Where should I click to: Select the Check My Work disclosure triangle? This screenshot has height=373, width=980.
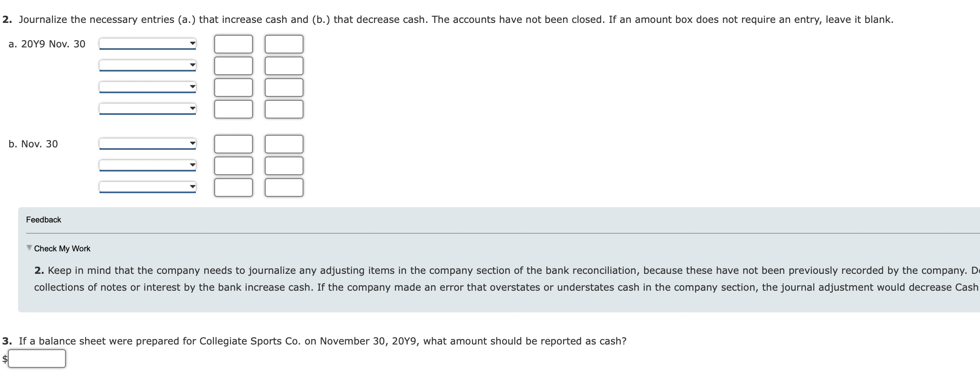(x=29, y=248)
